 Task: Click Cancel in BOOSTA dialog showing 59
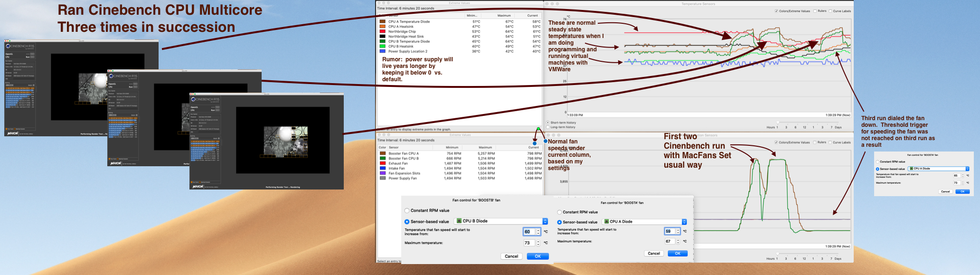654,253
